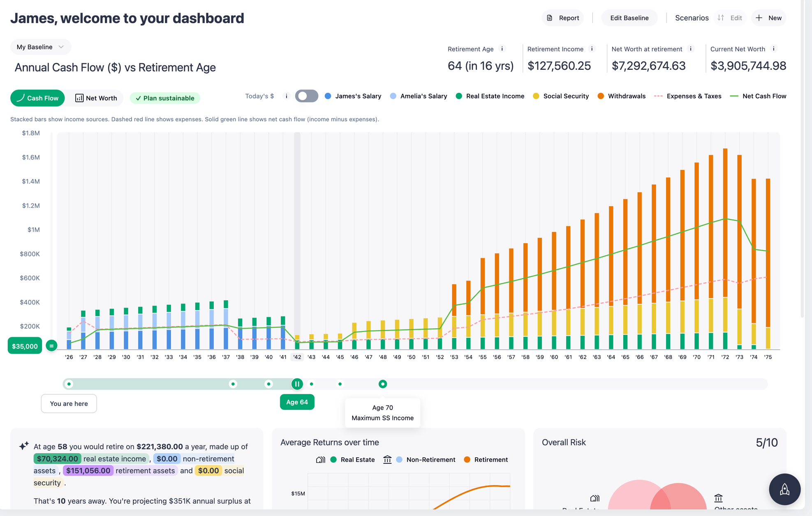Open Current Net Worth info icon
812x516 pixels.
[774, 49]
